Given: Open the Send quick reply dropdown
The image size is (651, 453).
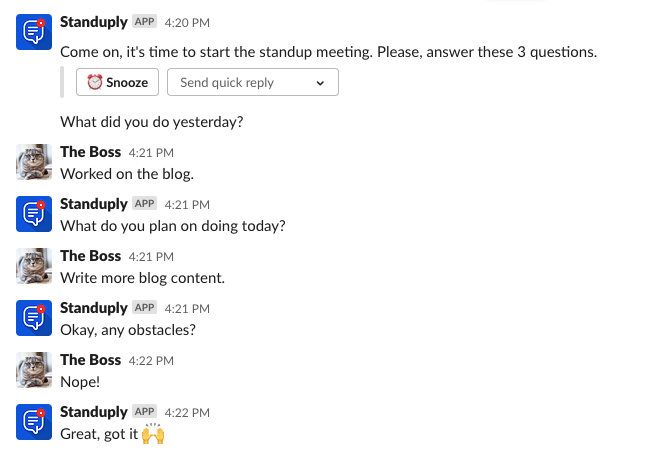Looking at the screenshot, I should click(x=252, y=82).
